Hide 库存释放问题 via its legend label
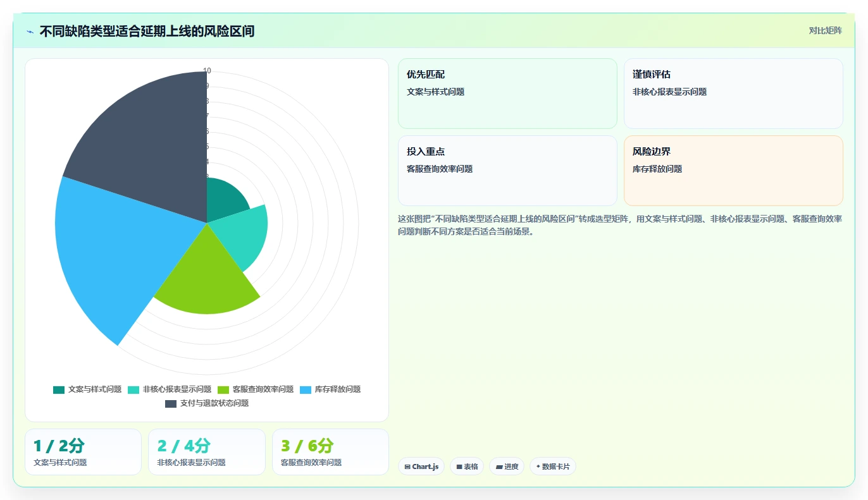This screenshot has height=500, width=868. [x=338, y=389]
